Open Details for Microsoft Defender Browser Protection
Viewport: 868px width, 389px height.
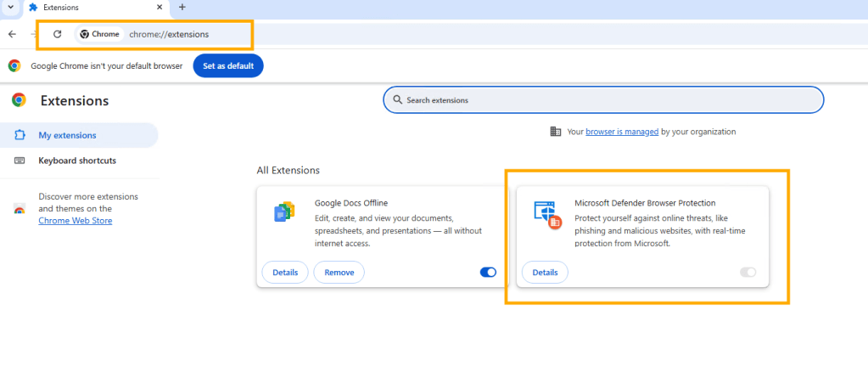(545, 273)
